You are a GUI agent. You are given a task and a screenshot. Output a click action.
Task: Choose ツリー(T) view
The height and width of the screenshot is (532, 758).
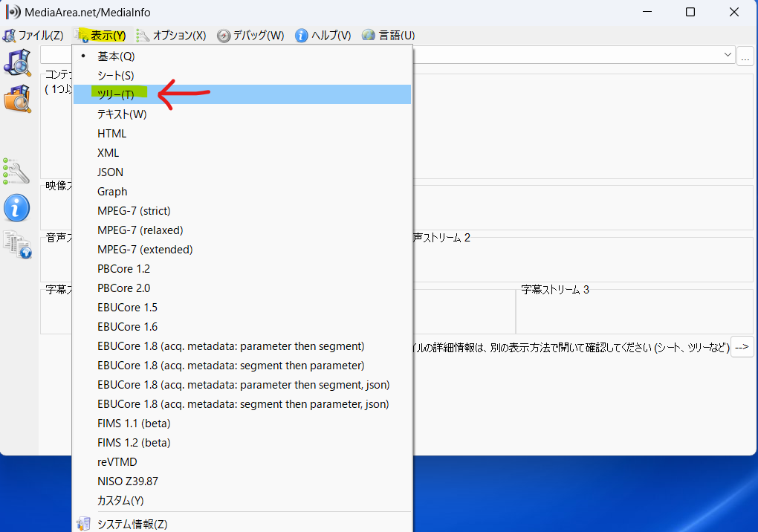click(x=242, y=94)
